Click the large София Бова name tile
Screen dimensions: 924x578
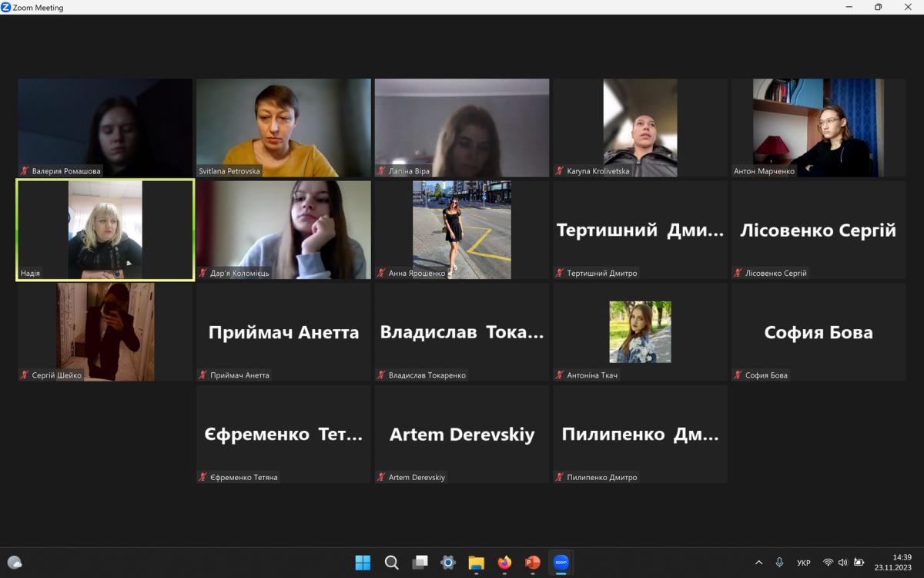click(819, 332)
